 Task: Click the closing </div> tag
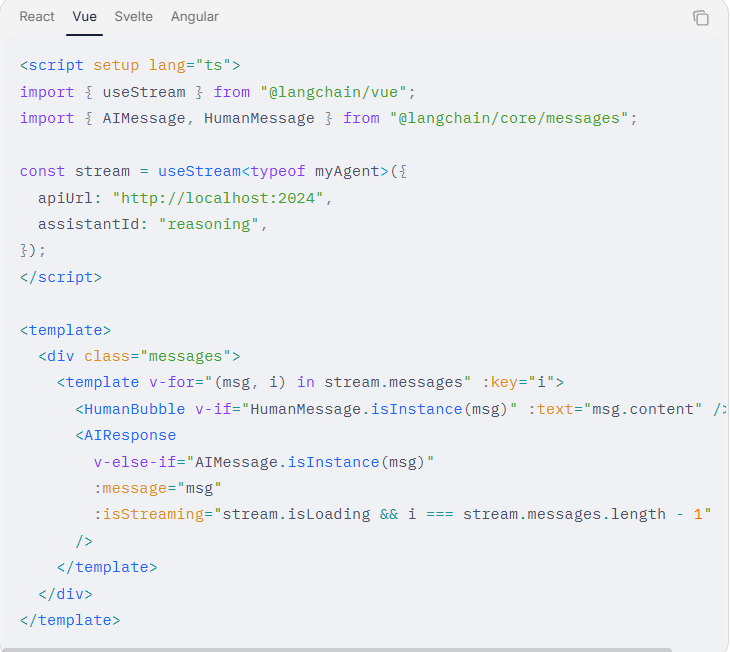pyautogui.click(x=66, y=594)
